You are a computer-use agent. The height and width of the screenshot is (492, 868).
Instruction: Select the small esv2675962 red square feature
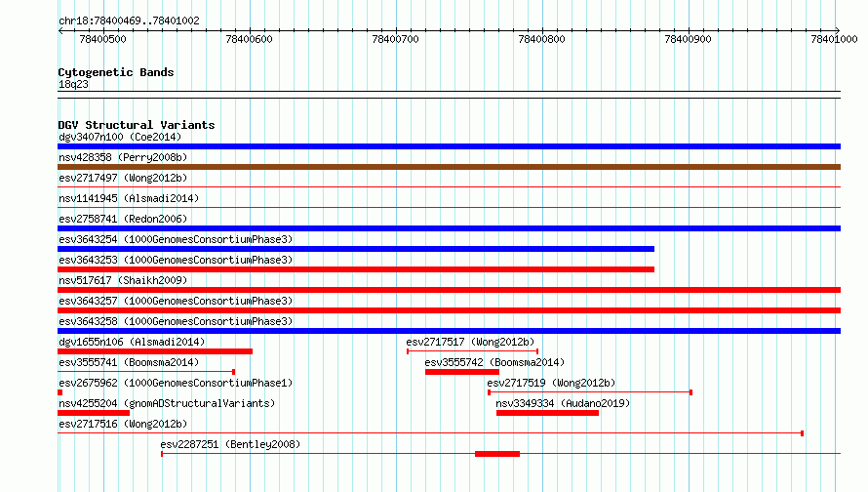click(59, 392)
